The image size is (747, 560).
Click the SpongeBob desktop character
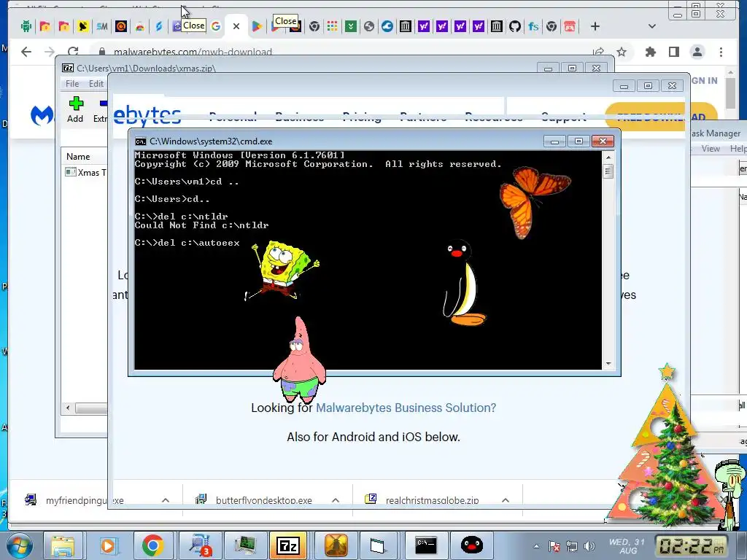click(x=282, y=271)
